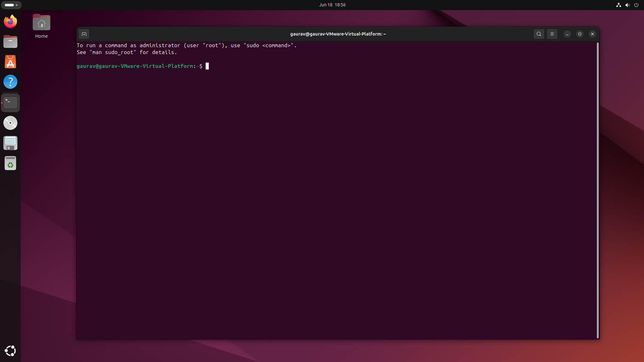Show applications with Ubuntu logo button
Viewport: 644px width, 362px height.
point(10,351)
